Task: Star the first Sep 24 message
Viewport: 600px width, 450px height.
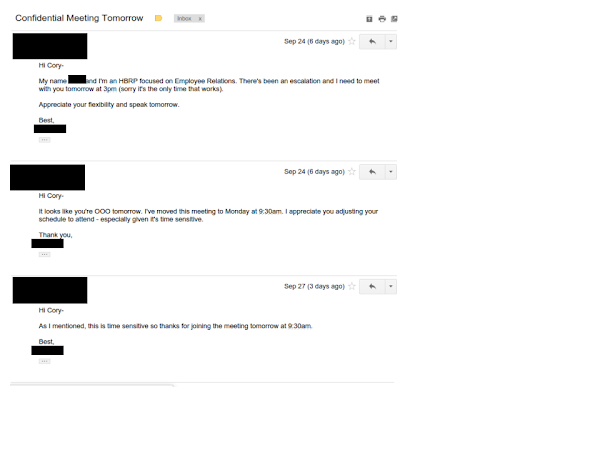Action: 352,41
